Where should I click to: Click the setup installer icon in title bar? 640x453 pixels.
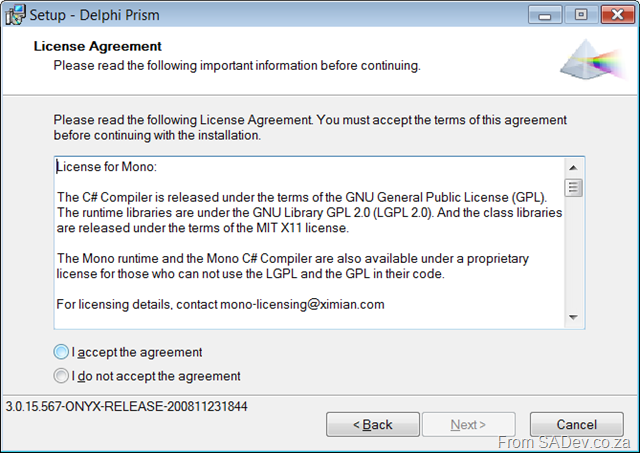point(15,15)
